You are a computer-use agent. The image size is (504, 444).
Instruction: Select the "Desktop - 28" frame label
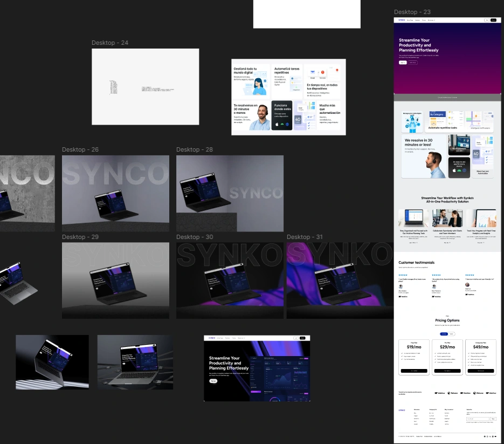(x=195, y=149)
